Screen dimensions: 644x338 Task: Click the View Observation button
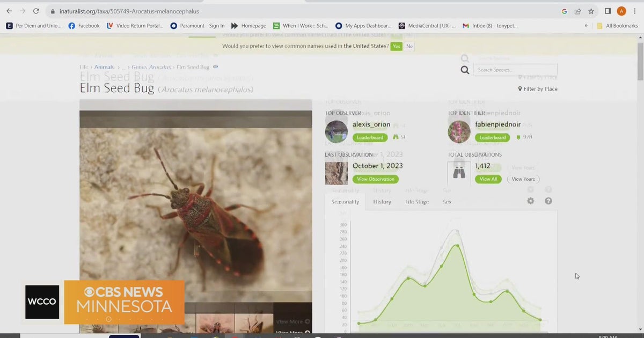coord(376,179)
